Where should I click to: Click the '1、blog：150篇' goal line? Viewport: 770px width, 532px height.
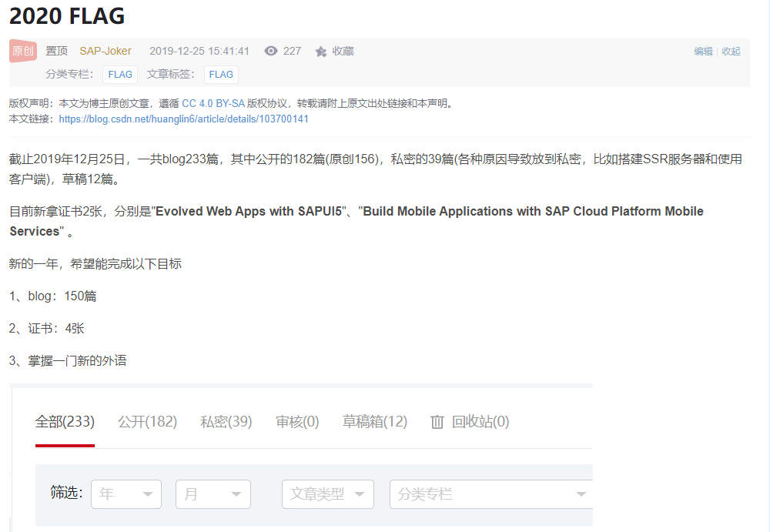click(52, 296)
